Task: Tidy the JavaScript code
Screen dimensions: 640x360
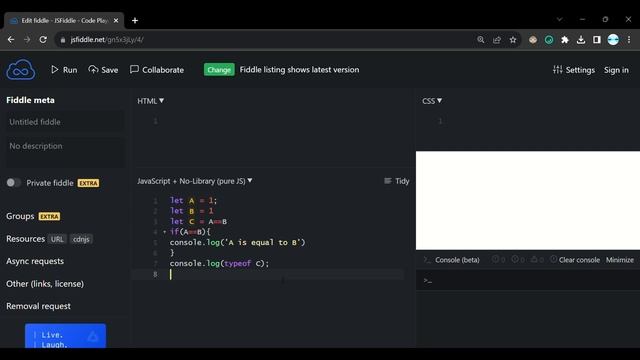Action: click(396, 181)
